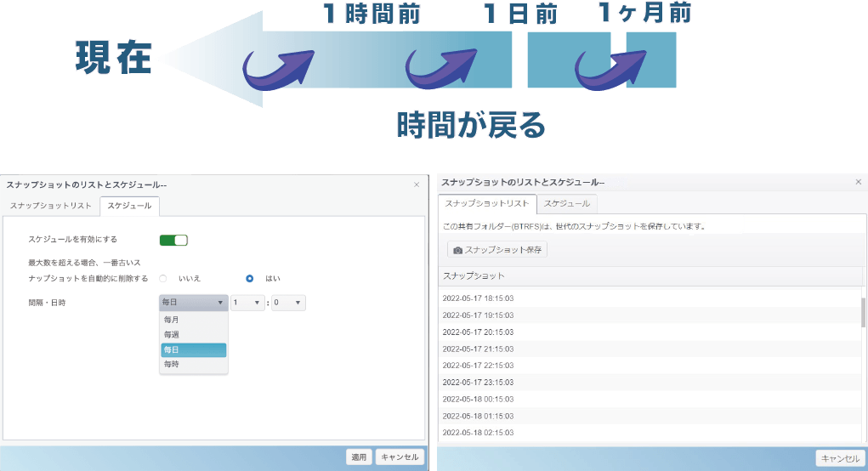Select snapshot 2022-05-17 21:15:03
Screen dimensions: 868x471
tap(650, 349)
